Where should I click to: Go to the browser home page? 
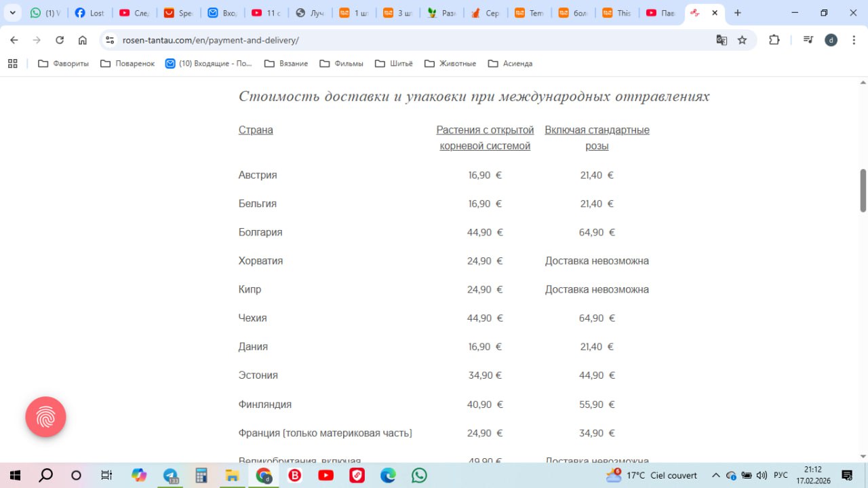pos(82,40)
